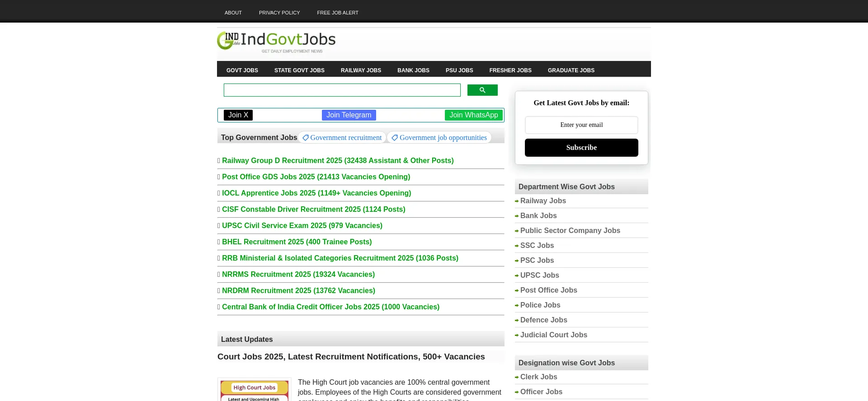This screenshot has width=868, height=401.
Task: Open Defence Jobs sidebar link
Action: click(x=544, y=320)
